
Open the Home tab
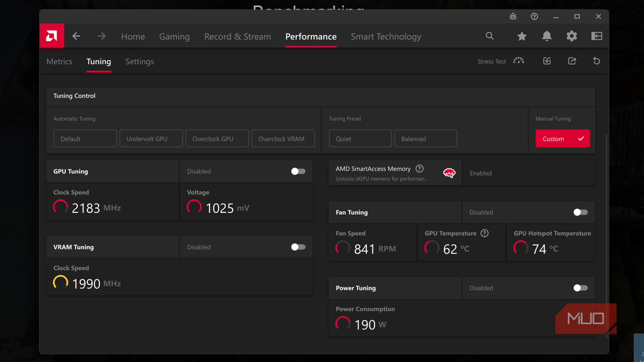click(133, 36)
